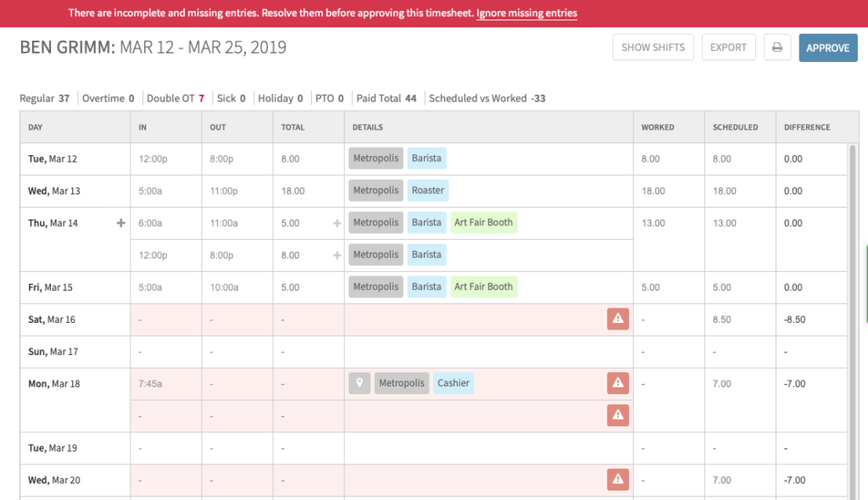Select the Roaster tag on Wed, Mar 13
Viewport: 868px width, 500px height.
[x=427, y=190]
